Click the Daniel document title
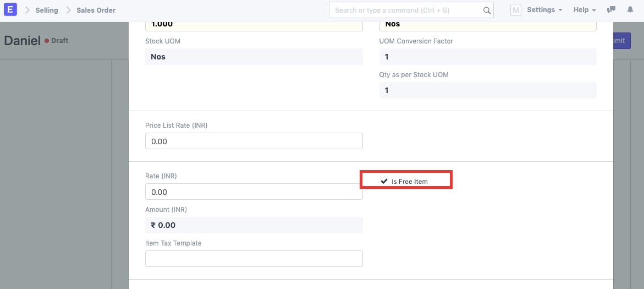 point(22,41)
